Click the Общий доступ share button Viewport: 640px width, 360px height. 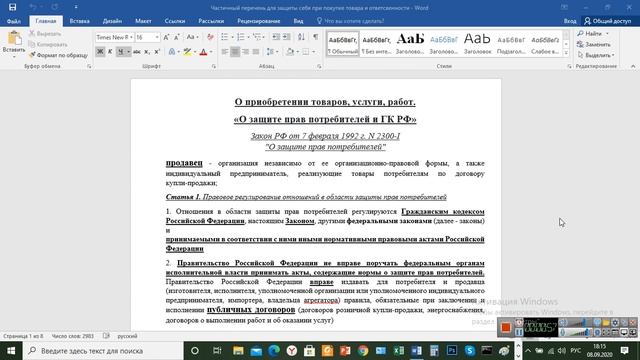[x=608, y=21]
